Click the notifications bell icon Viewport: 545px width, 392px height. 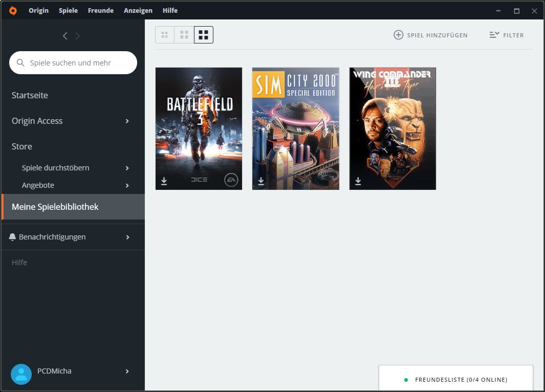[x=12, y=237]
